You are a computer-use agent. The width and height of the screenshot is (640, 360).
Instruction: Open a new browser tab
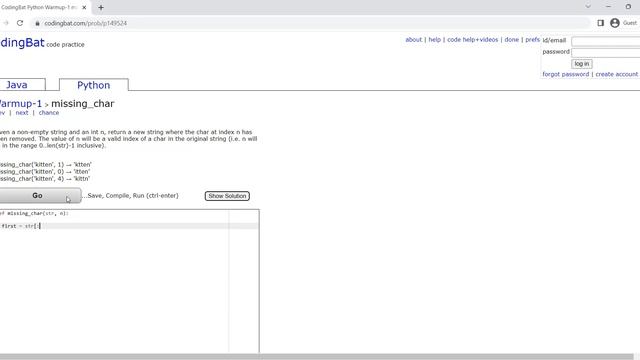pos(101,7)
